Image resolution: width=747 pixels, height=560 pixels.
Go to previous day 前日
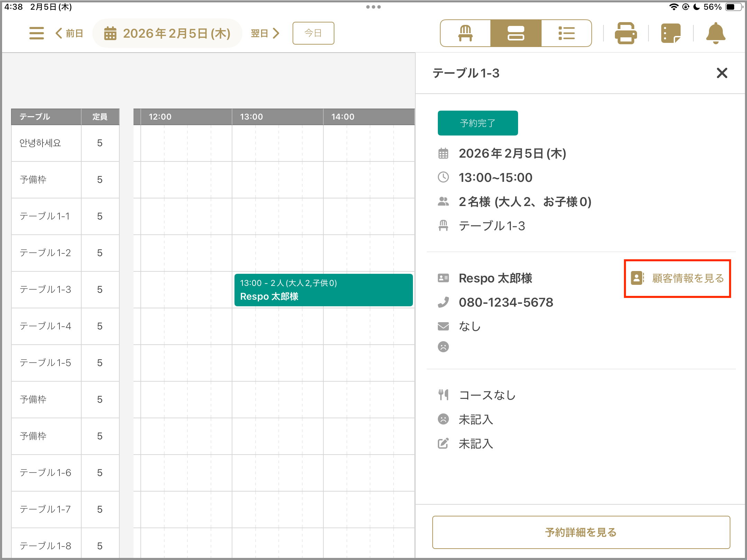click(70, 33)
